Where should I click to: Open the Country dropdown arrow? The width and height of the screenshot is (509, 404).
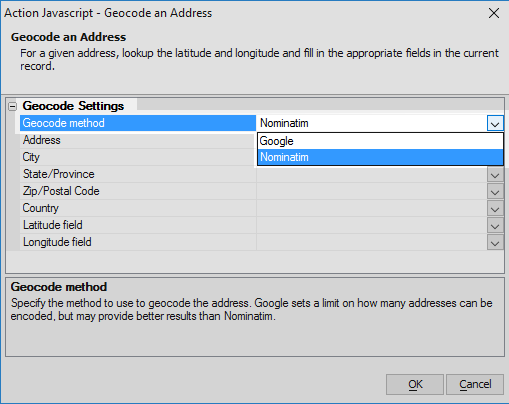point(495,209)
